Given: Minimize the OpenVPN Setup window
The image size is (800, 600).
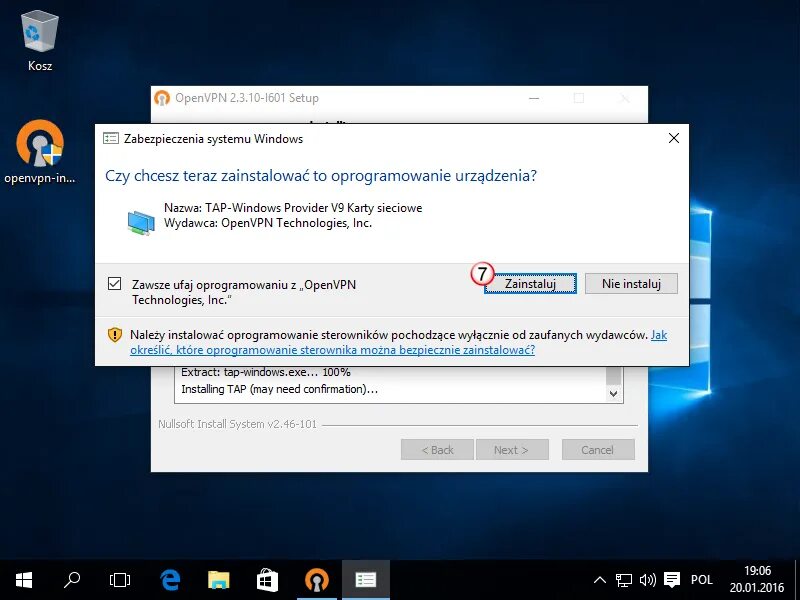Looking at the screenshot, I should pos(534,98).
